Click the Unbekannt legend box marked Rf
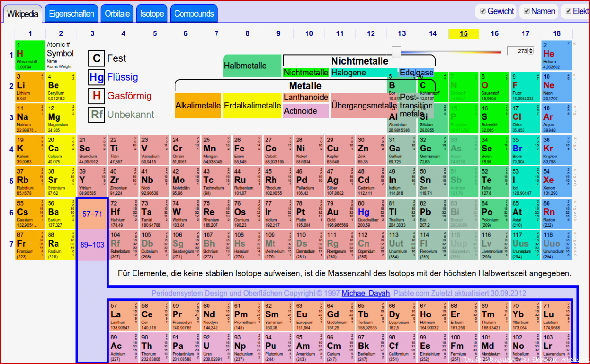 97,115
